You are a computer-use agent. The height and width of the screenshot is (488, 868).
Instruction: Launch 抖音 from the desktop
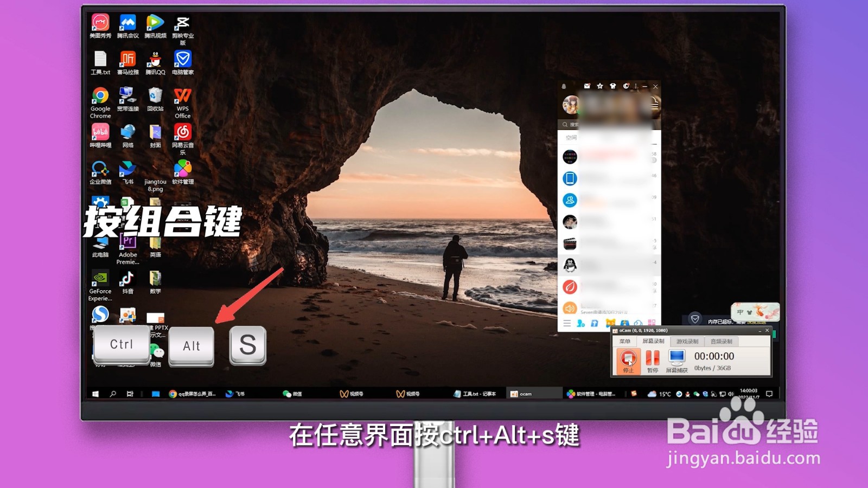[x=128, y=282]
